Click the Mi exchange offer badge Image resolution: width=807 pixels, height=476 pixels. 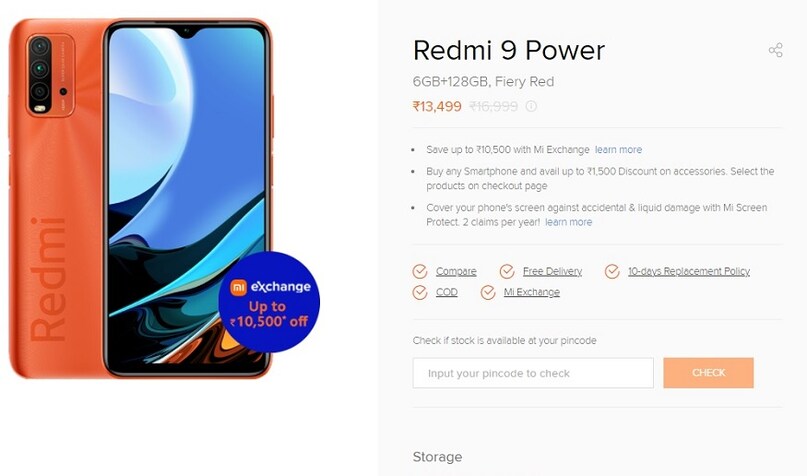pyautogui.click(x=269, y=302)
